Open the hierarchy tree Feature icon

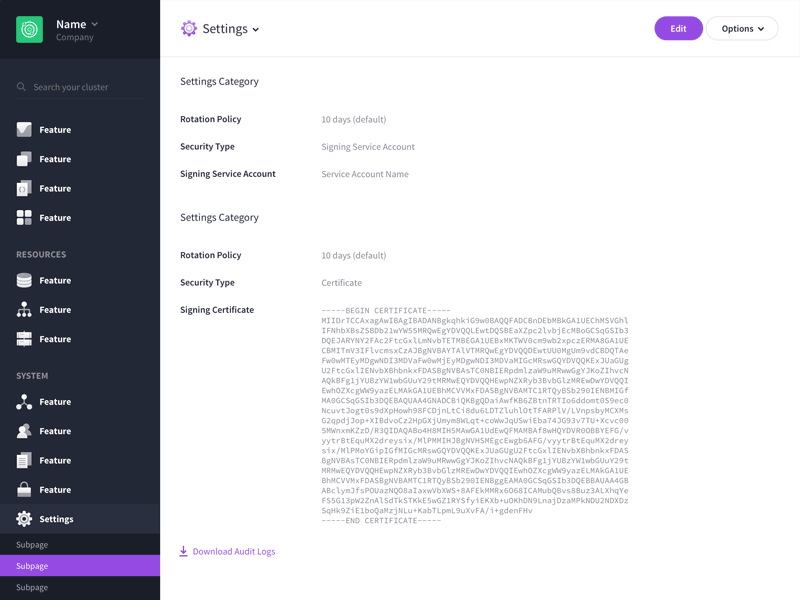click(24, 310)
